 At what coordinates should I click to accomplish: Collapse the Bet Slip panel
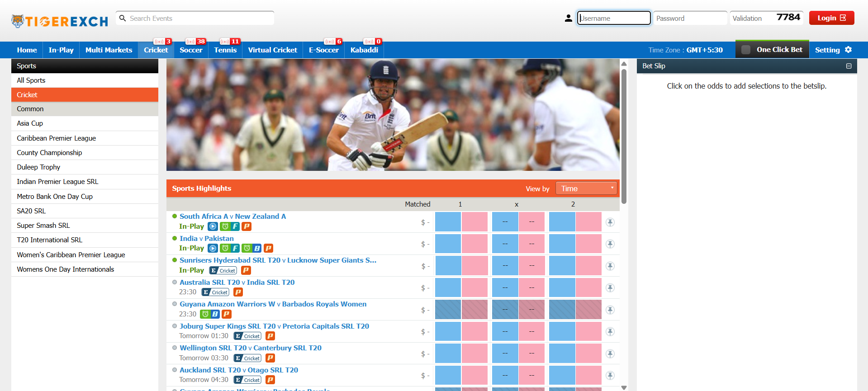[849, 66]
